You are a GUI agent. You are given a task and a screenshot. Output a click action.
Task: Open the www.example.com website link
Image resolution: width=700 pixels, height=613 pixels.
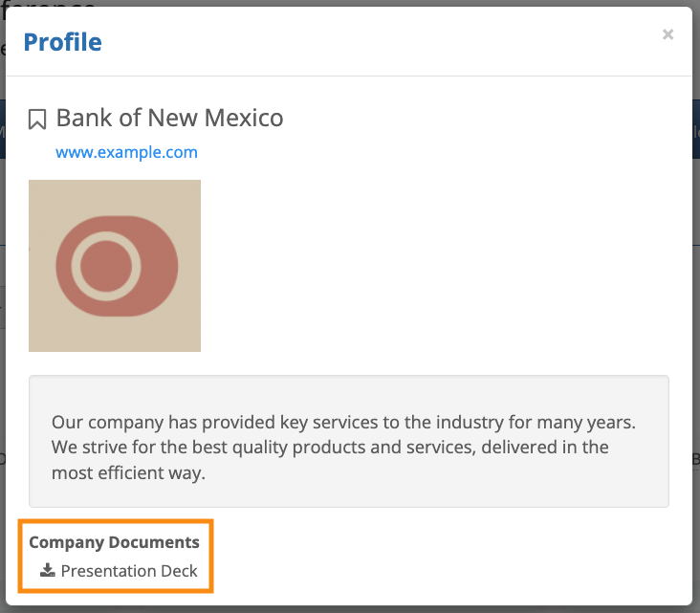(x=126, y=152)
